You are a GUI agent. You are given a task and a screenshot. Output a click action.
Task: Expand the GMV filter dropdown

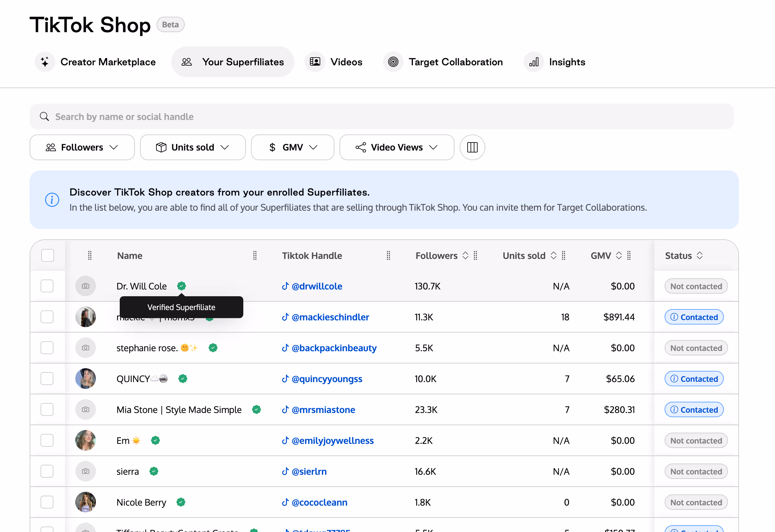click(293, 147)
